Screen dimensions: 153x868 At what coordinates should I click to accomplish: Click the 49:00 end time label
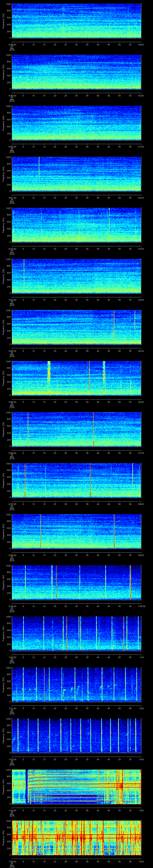141,44
